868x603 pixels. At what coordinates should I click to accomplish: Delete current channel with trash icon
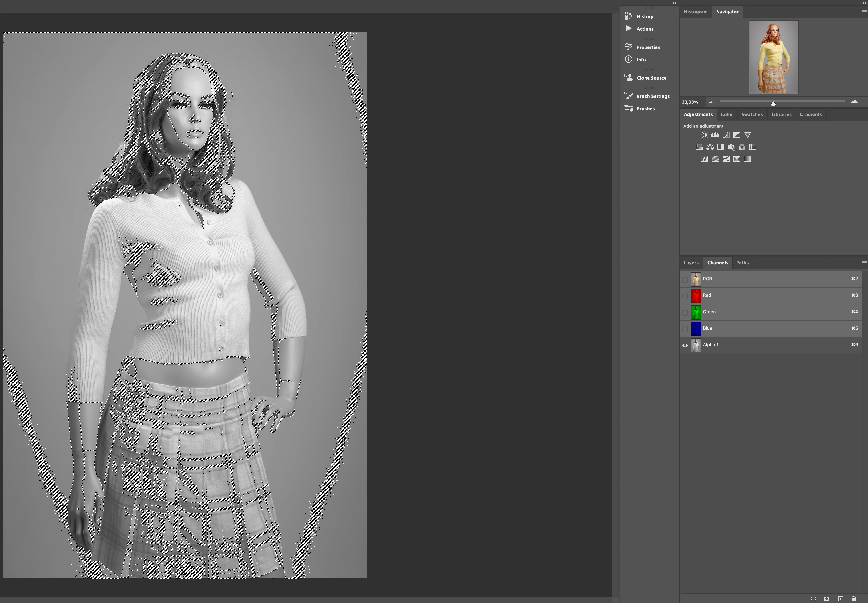[853, 599]
